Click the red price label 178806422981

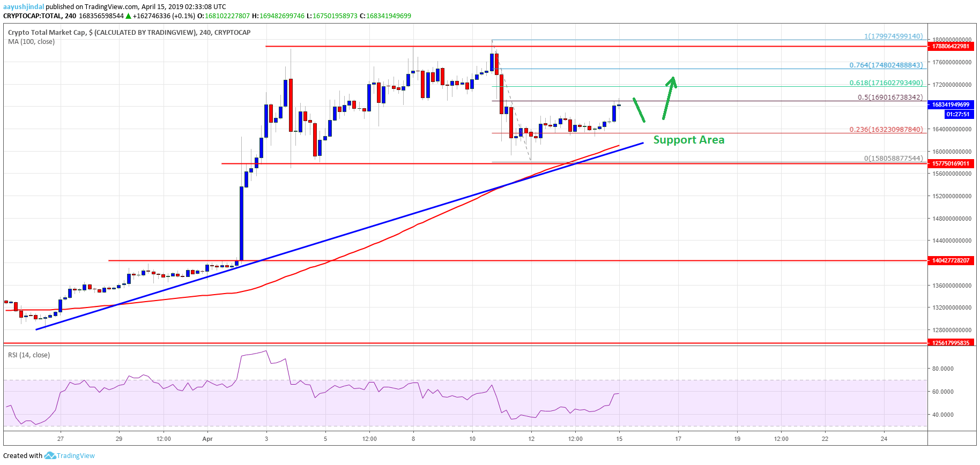951,47
